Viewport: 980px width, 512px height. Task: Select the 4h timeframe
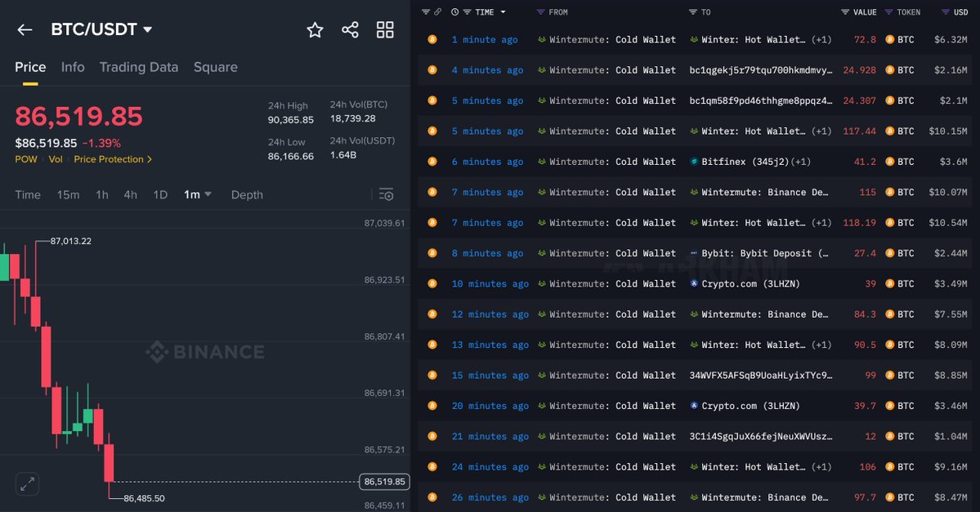pos(130,194)
